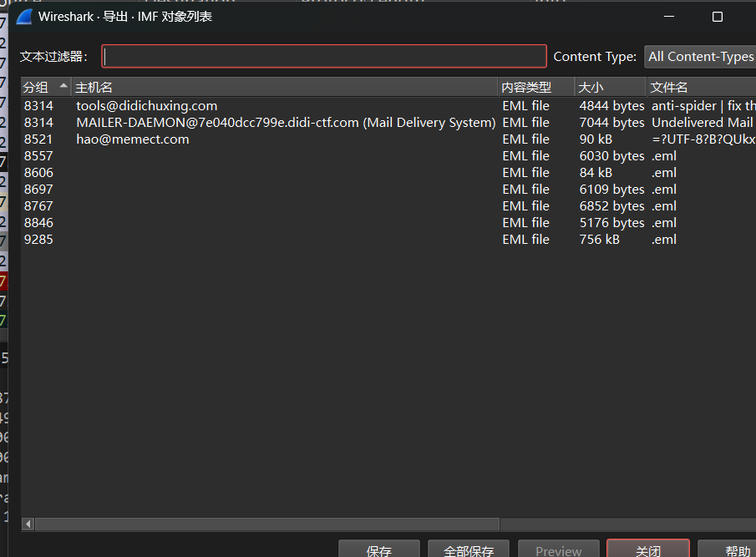Sort by the 大小 column header
The width and height of the screenshot is (756, 557).
[611, 87]
